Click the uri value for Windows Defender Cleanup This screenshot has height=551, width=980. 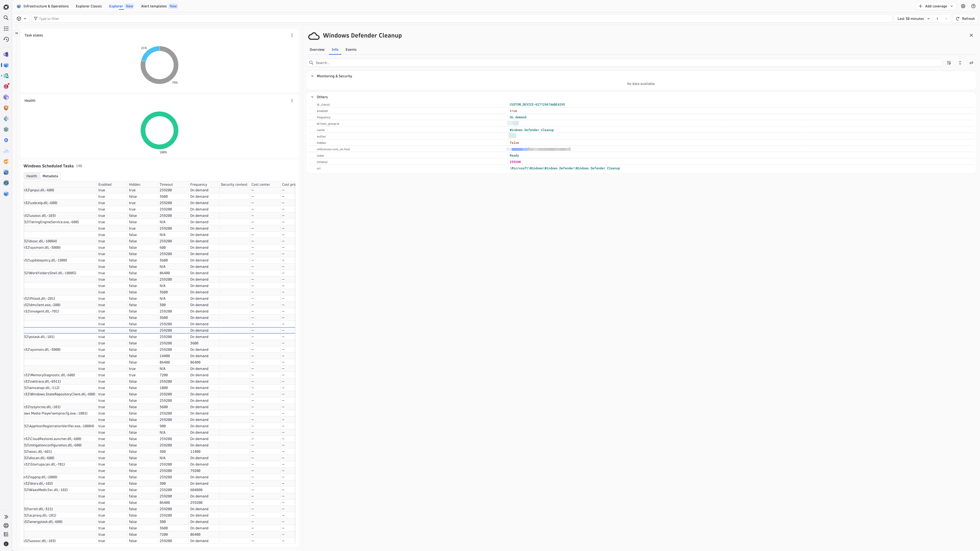pyautogui.click(x=565, y=168)
